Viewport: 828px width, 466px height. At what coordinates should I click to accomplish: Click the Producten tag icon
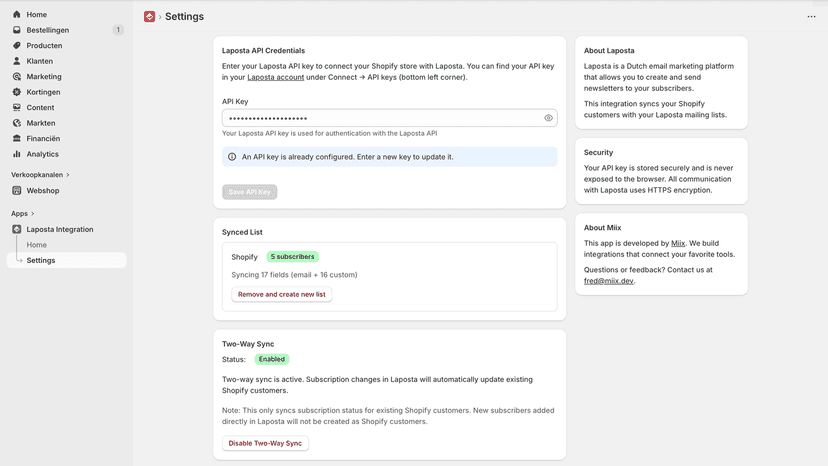[16, 45]
